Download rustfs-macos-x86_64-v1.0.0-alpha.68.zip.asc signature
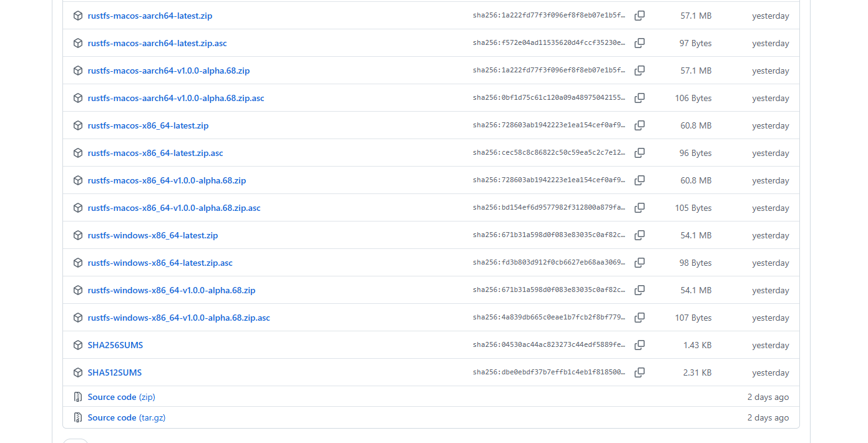The image size is (868, 443). [173, 208]
